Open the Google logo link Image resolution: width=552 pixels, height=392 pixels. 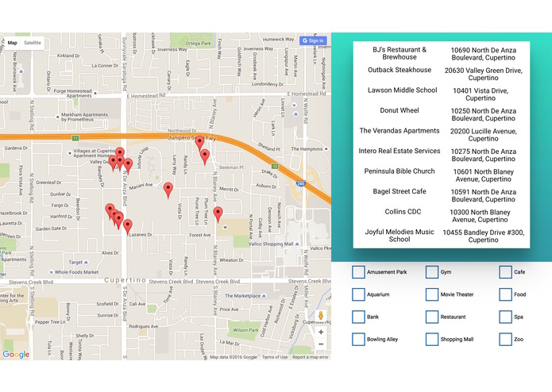tap(16, 355)
